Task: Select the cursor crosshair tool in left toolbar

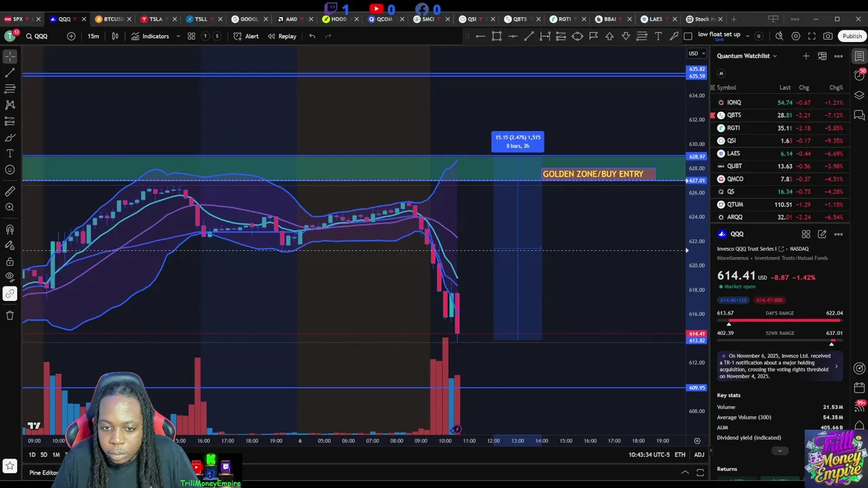Action: [x=9, y=57]
